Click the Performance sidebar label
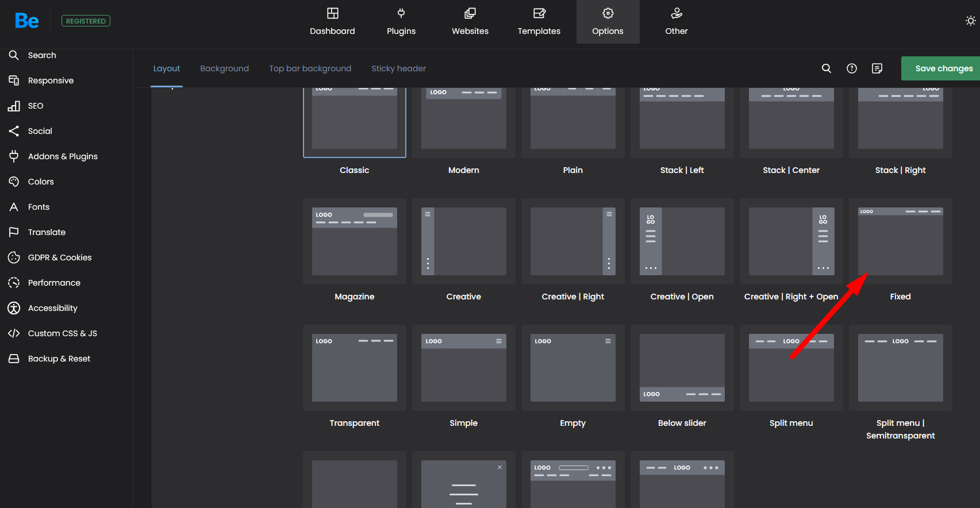The height and width of the screenshot is (508, 980). pyautogui.click(x=54, y=283)
